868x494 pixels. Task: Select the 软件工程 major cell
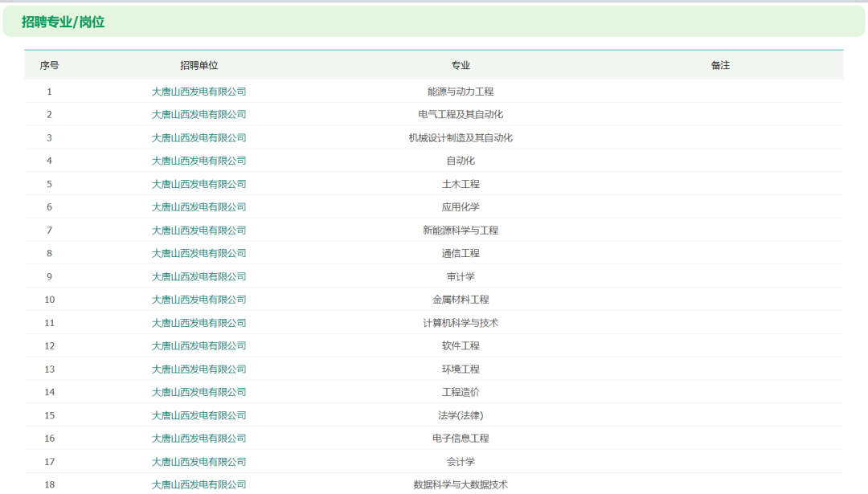tap(461, 345)
